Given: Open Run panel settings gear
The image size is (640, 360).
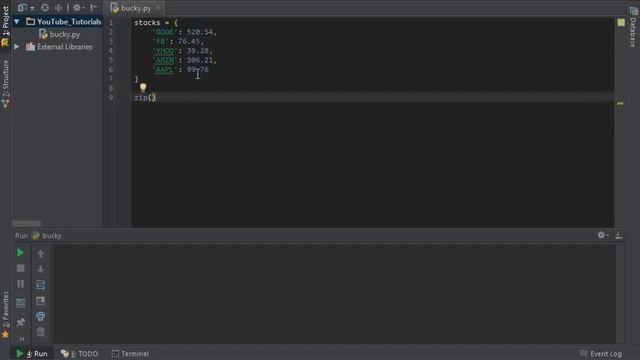Looking at the screenshot, I should tap(602, 235).
